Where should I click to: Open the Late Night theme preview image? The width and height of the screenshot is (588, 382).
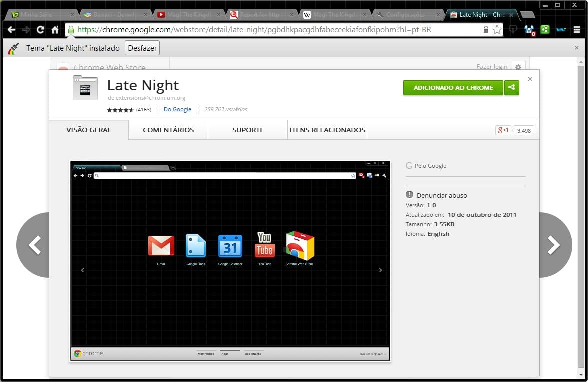pos(230,261)
